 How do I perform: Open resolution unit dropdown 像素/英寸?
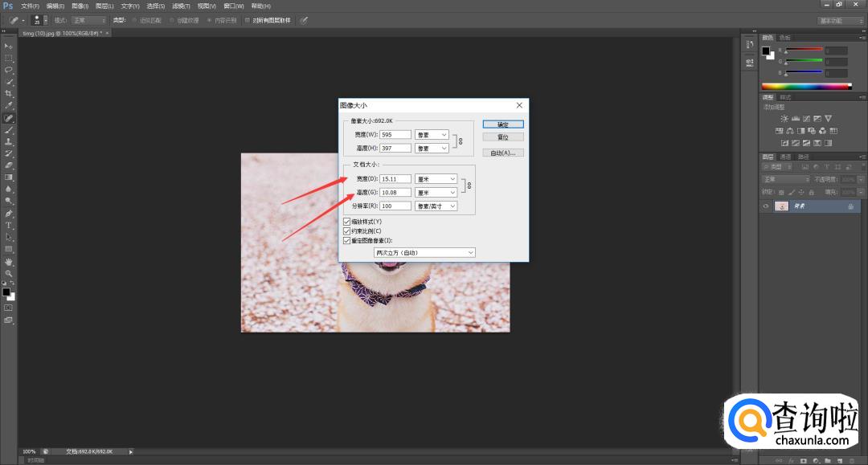pos(436,206)
